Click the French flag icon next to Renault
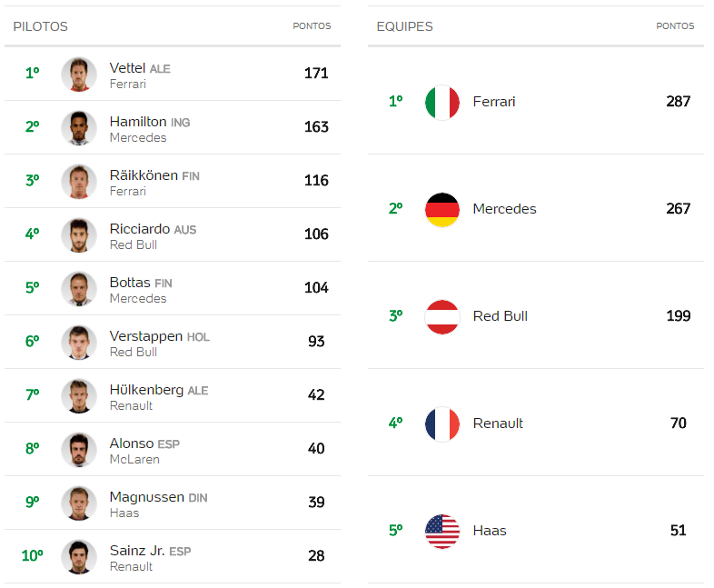Image resolution: width=714 pixels, height=588 pixels. tap(441, 424)
